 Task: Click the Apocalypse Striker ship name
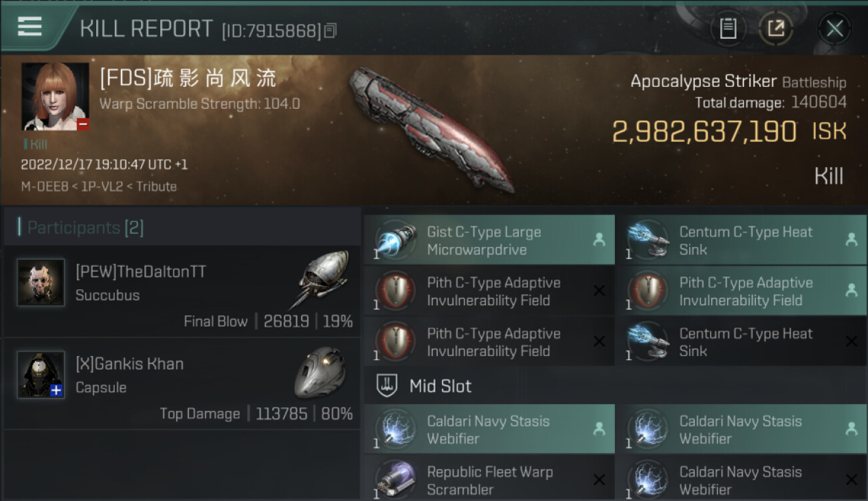coord(704,81)
